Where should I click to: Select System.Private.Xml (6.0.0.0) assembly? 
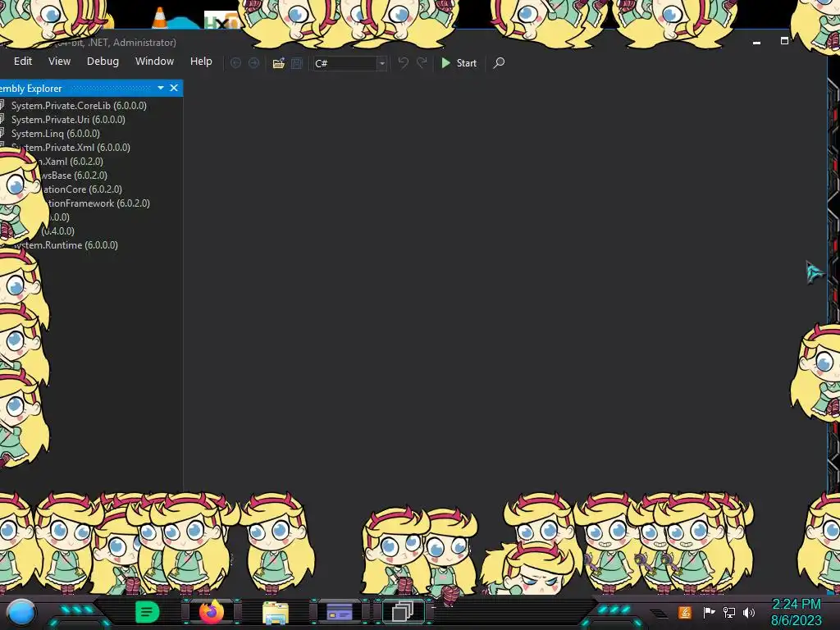point(71,148)
